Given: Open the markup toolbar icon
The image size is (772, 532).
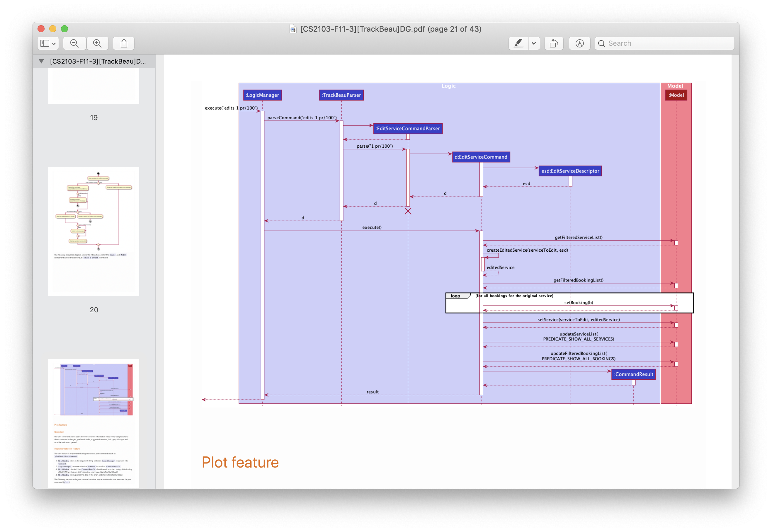Looking at the screenshot, I should (579, 43).
